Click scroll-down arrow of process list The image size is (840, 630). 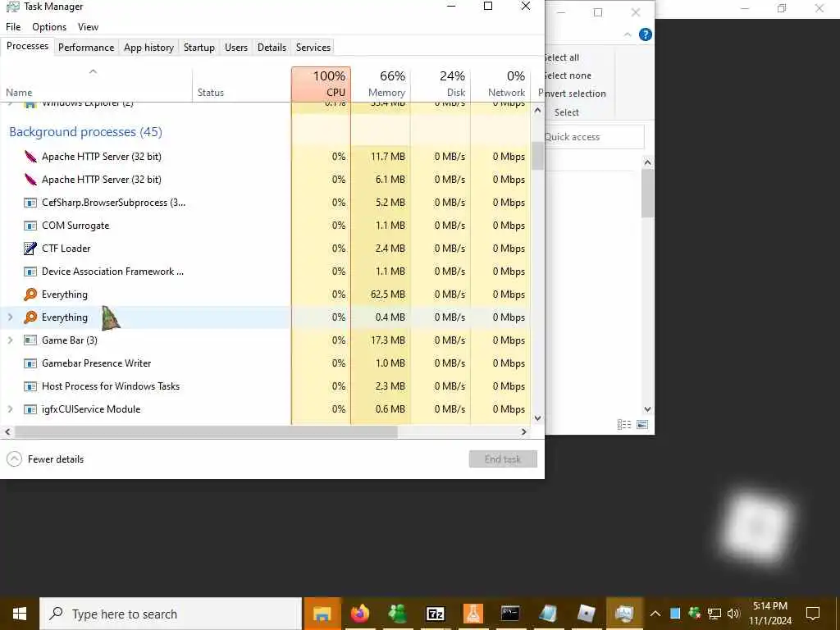(538, 418)
